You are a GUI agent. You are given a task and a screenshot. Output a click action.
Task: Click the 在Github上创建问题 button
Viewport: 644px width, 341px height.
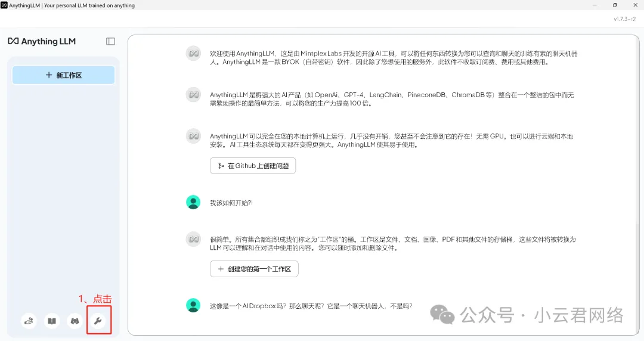tap(253, 166)
